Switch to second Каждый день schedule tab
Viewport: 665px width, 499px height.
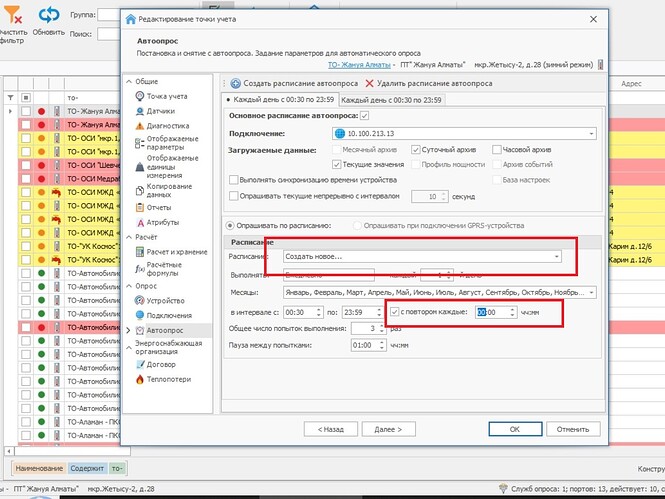(392, 100)
